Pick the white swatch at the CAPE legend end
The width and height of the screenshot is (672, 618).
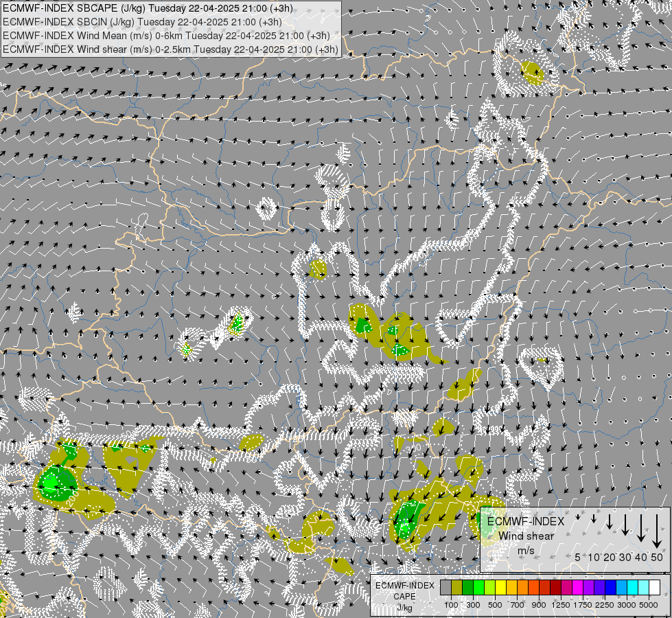pyautogui.click(x=654, y=587)
